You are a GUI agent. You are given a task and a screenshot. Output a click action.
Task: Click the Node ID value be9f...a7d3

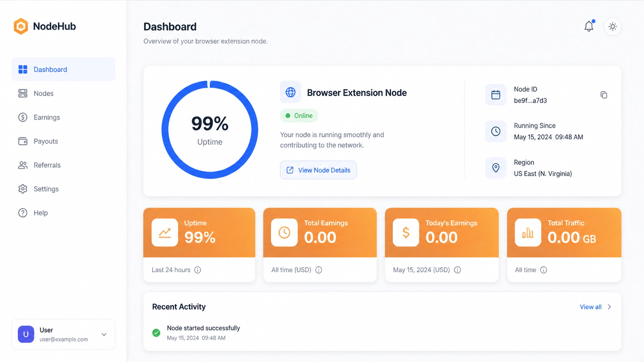click(x=530, y=101)
